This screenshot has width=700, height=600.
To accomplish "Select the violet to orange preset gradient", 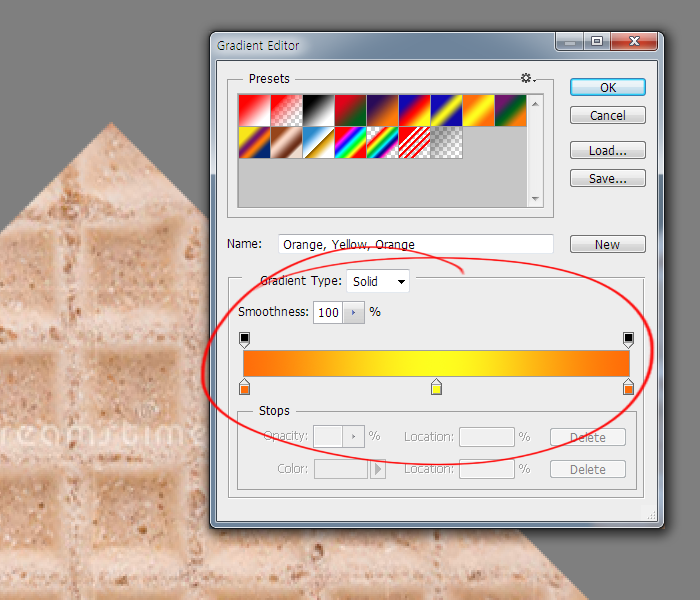I will [x=383, y=110].
